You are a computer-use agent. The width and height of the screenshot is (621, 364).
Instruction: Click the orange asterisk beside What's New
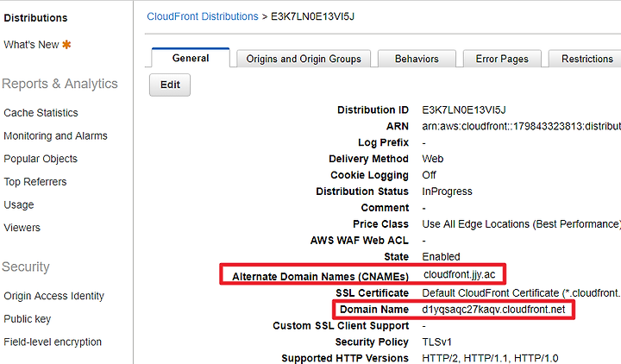tap(66, 45)
